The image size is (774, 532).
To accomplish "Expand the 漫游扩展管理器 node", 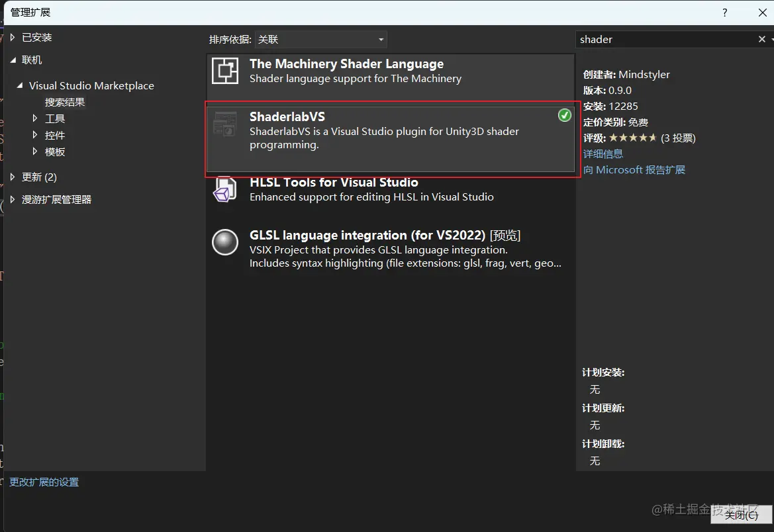I will tap(13, 199).
